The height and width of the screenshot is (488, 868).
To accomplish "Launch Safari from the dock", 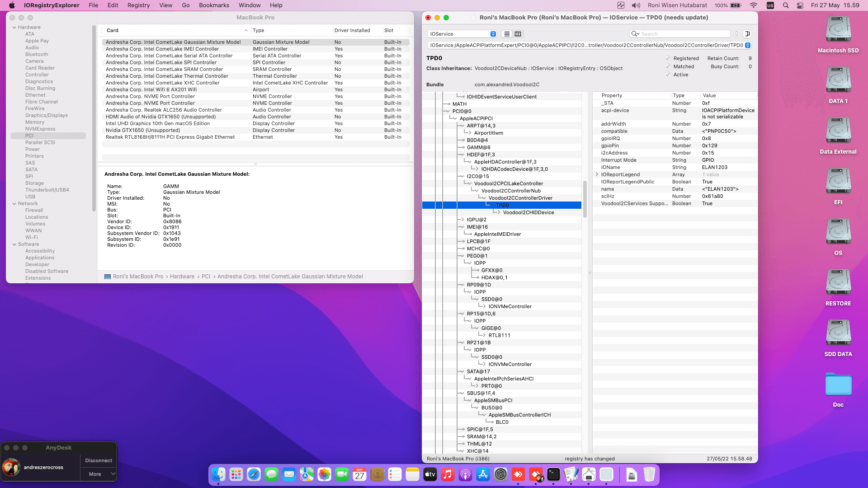I will click(x=254, y=474).
